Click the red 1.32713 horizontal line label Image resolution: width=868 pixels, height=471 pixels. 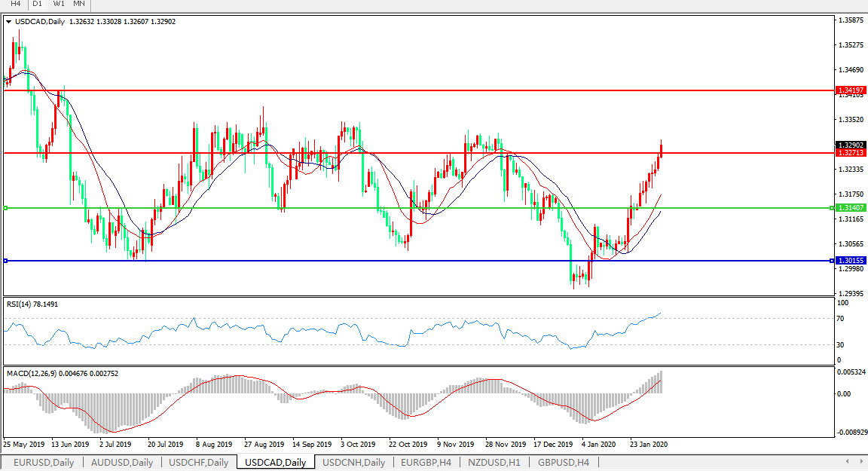[x=851, y=153]
